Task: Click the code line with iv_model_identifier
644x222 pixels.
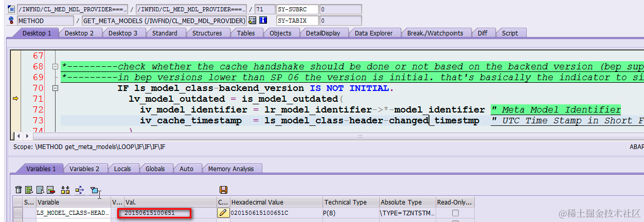Action: pyautogui.click(x=312, y=109)
